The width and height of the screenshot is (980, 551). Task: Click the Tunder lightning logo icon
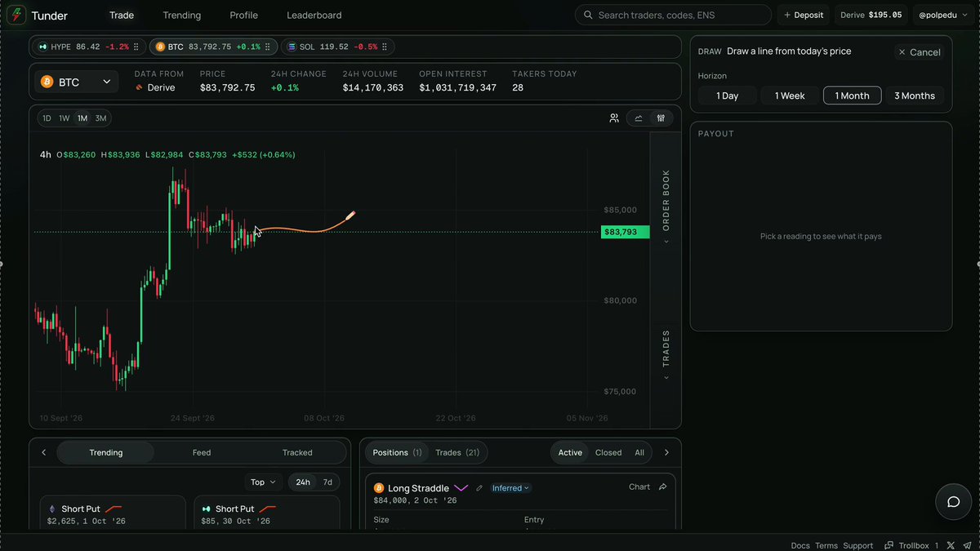pyautogui.click(x=16, y=16)
